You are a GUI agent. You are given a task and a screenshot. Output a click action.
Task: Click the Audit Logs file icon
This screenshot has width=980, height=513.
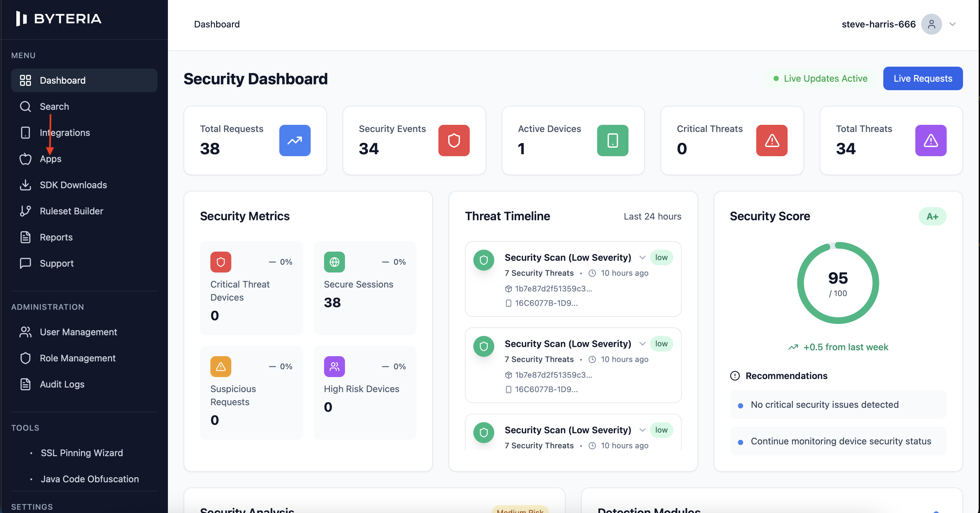25,384
